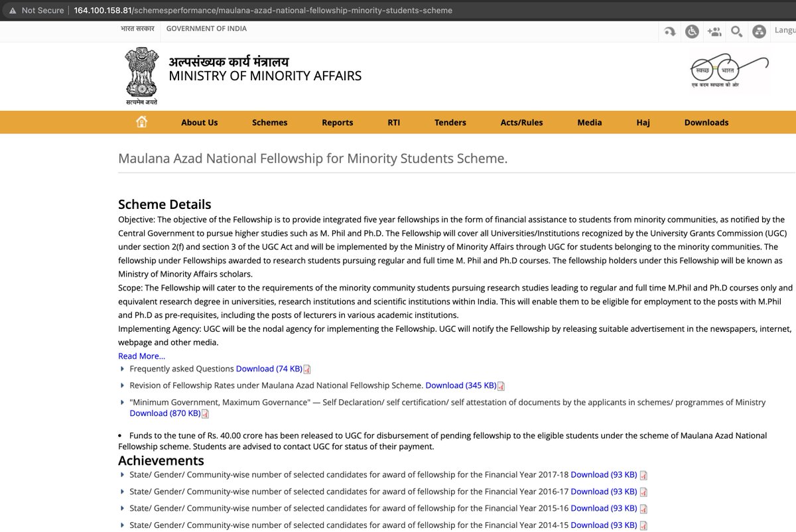Click the Maulana Azad National Fellowship page heading
This screenshot has width=796, height=532.
point(312,159)
